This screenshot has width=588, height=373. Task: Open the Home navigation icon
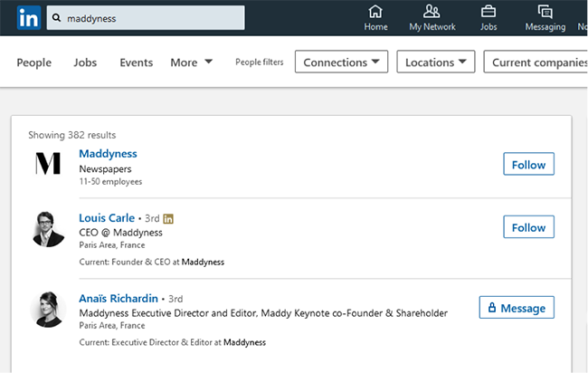(x=375, y=12)
